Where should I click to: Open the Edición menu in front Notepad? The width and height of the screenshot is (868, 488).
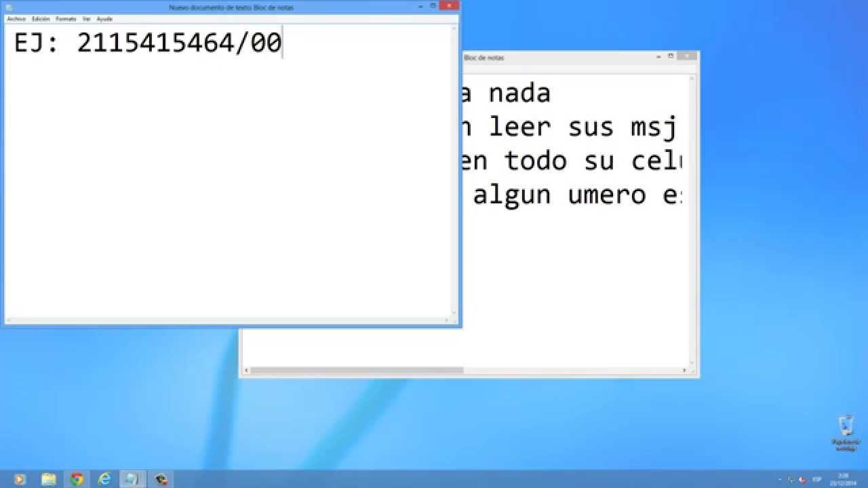41,19
